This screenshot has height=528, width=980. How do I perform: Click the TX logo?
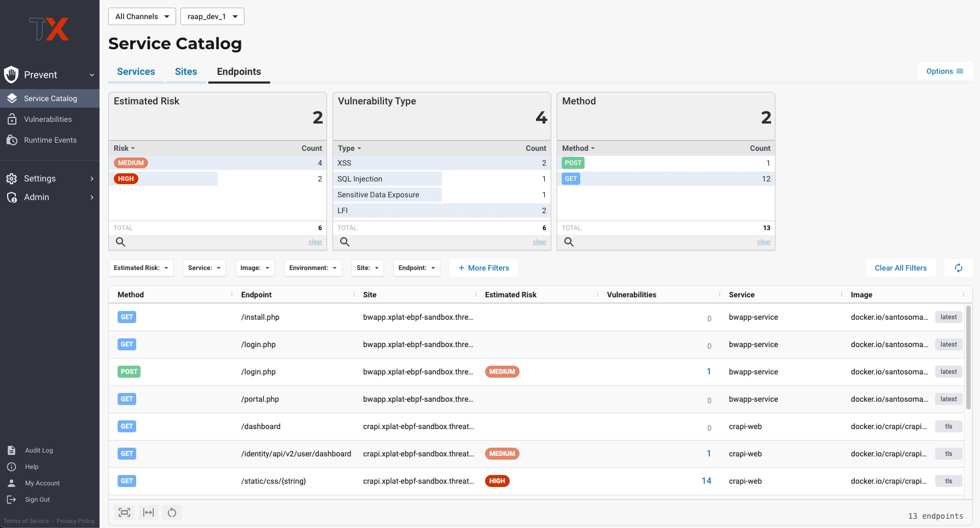[49, 30]
